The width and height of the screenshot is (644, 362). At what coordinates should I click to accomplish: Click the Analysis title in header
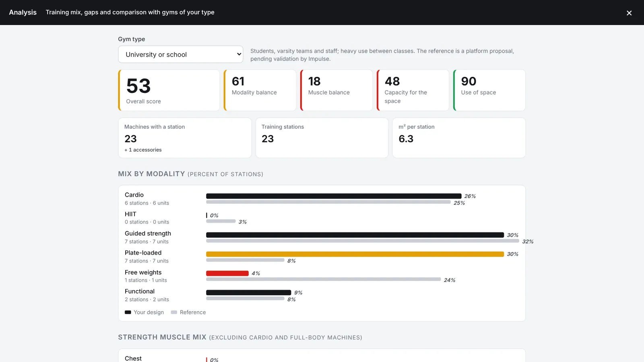click(x=23, y=12)
